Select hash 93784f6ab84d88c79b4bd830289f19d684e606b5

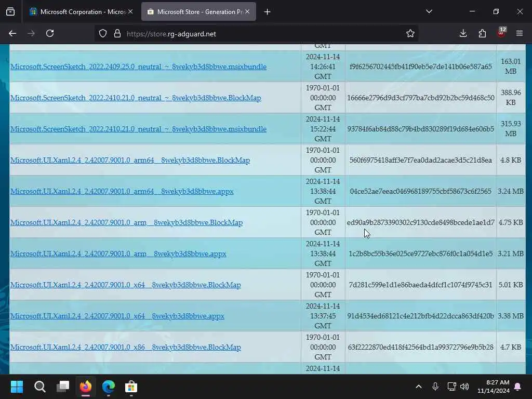tap(421, 129)
